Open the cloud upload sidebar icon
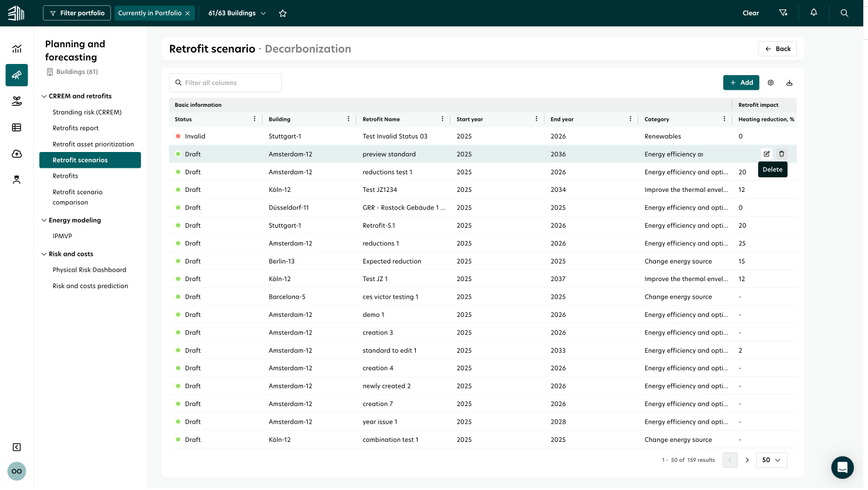 16,154
